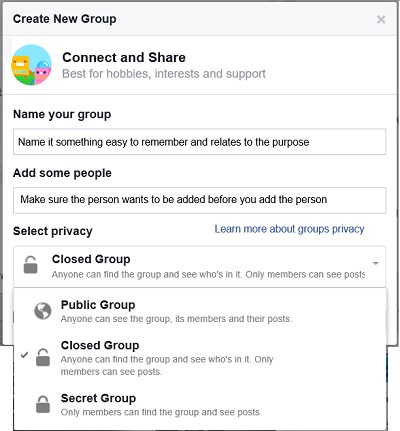Select the Closed Group menu option
The height and width of the screenshot is (431, 400).
tap(200, 357)
